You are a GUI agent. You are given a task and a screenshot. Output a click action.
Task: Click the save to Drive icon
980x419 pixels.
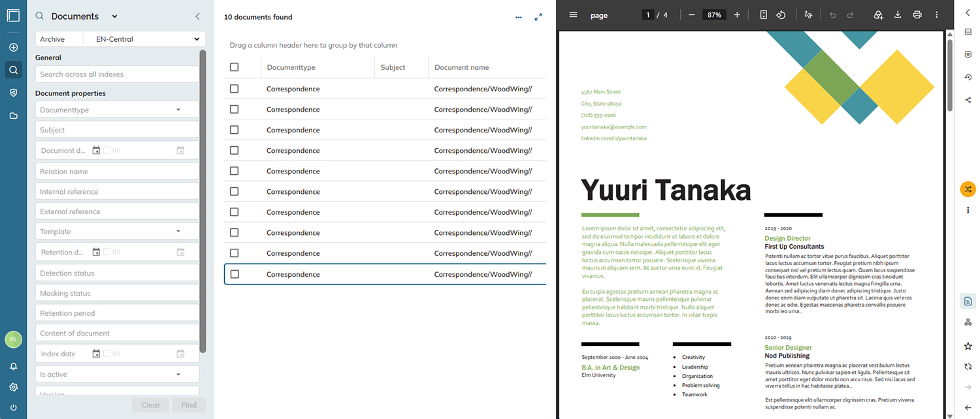pyautogui.click(x=878, y=15)
